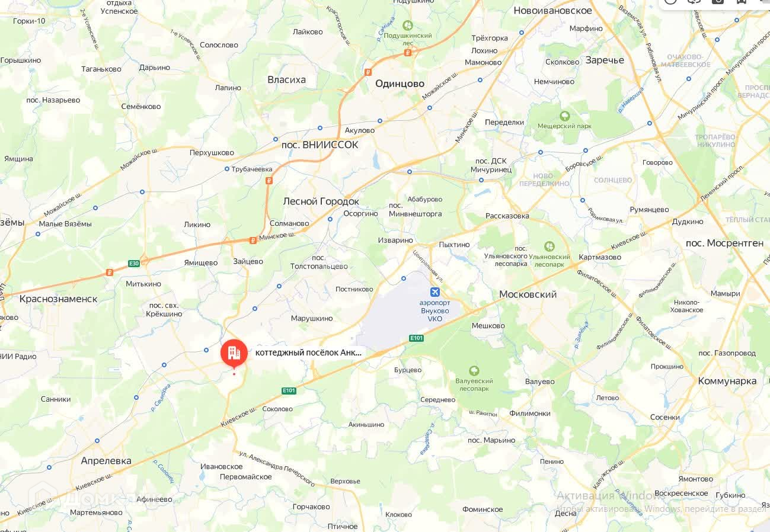770x532 pixels.
Task: Select the Лесной Городок label
Action: tap(321, 201)
